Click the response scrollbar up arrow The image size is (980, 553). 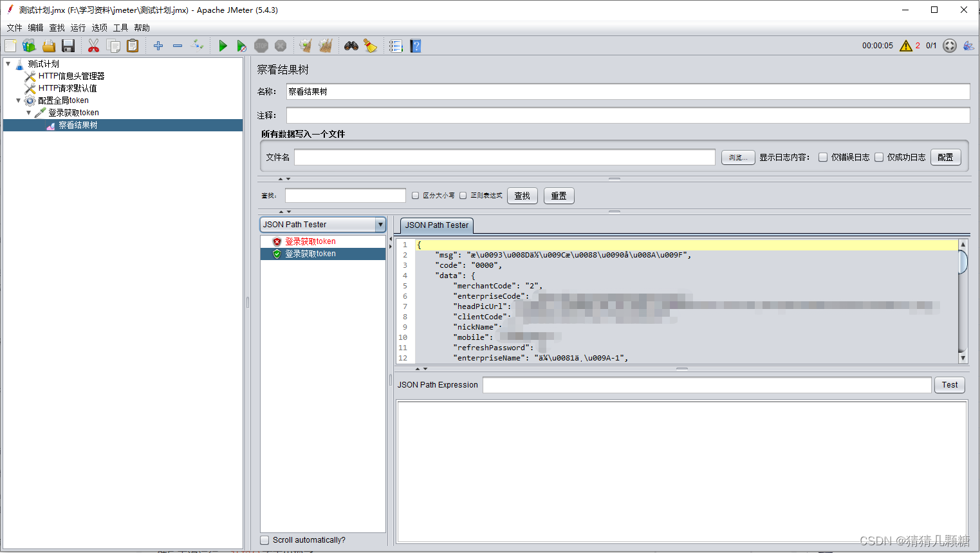click(x=963, y=245)
